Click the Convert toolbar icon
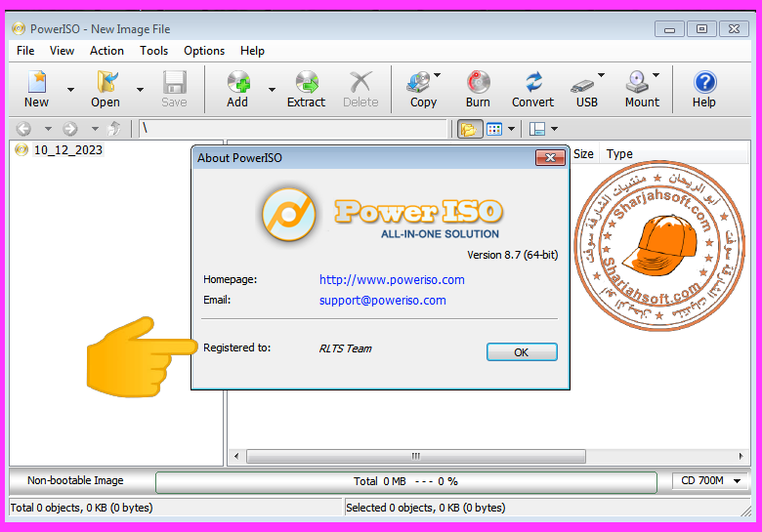The height and width of the screenshot is (532, 762). [533, 82]
